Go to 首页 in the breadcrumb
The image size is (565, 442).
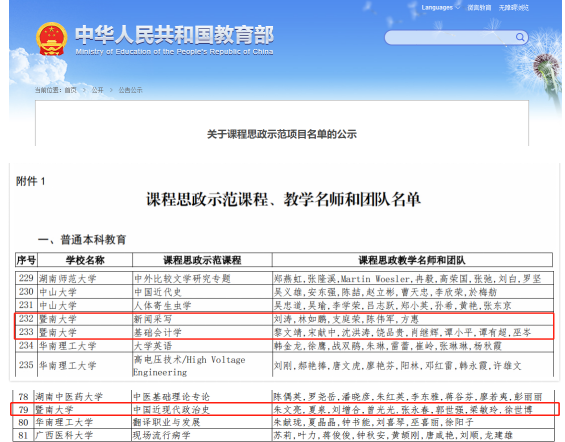71,90
